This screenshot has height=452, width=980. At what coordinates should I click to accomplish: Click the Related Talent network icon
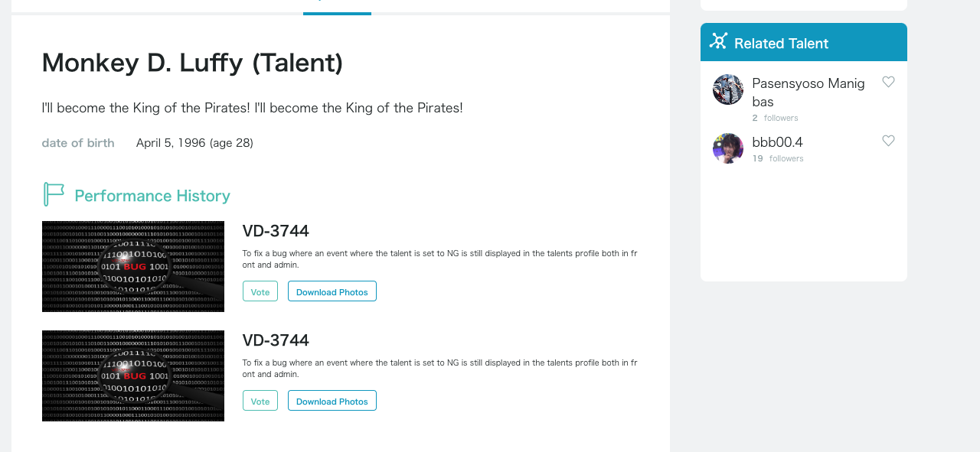pyautogui.click(x=718, y=41)
